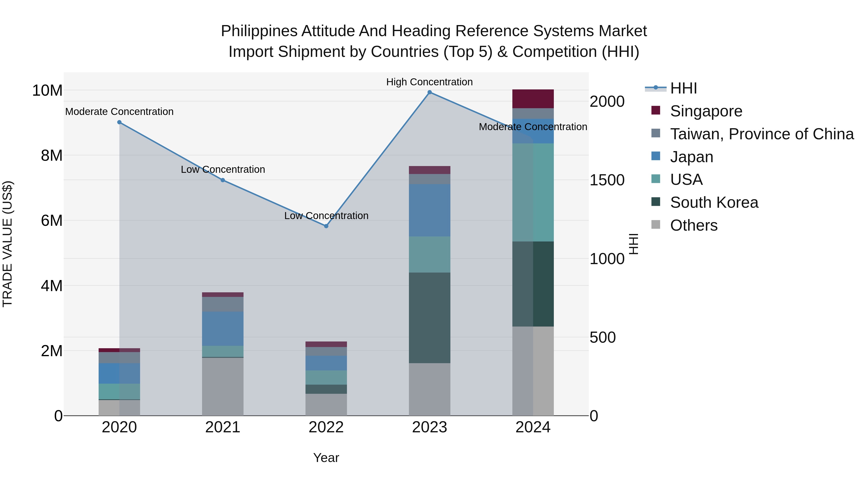Click 'Low Concentration' label above 2022
868x488 pixels.
point(326,215)
